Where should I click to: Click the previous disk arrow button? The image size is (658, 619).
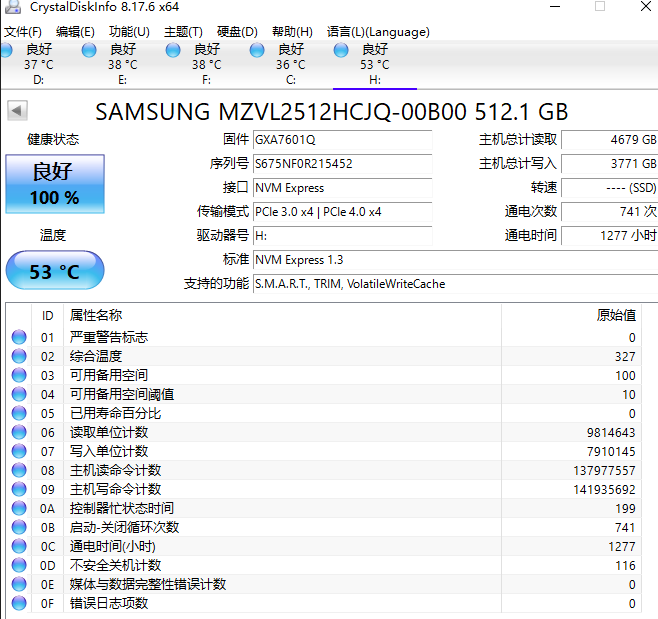point(17,111)
